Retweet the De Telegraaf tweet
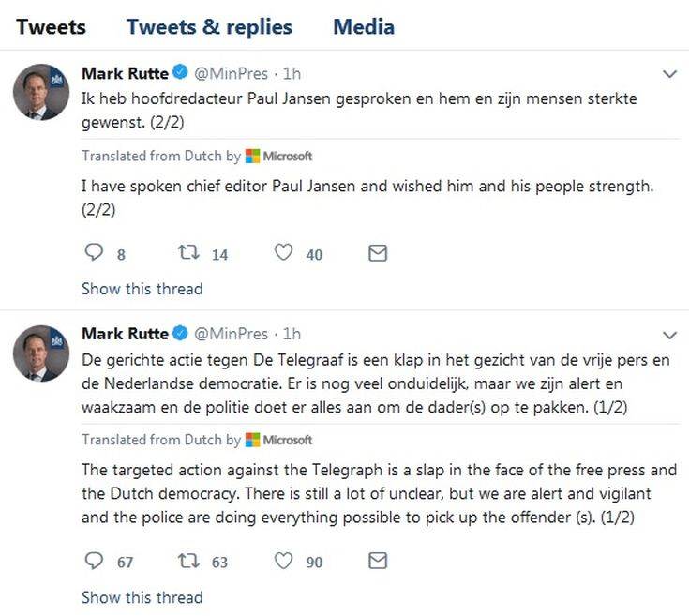The image size is (689, 616). click(187, 561)
